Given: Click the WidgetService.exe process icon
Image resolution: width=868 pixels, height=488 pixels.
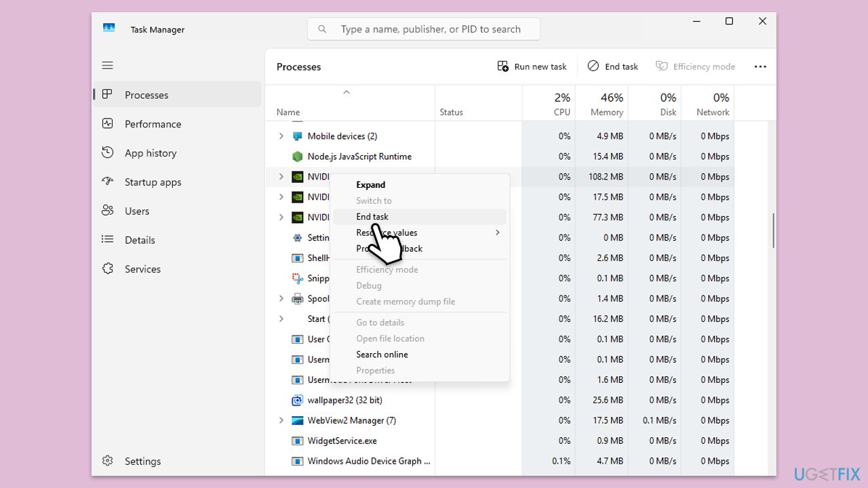Looking at the screenshot, I should tap(297, 441).
